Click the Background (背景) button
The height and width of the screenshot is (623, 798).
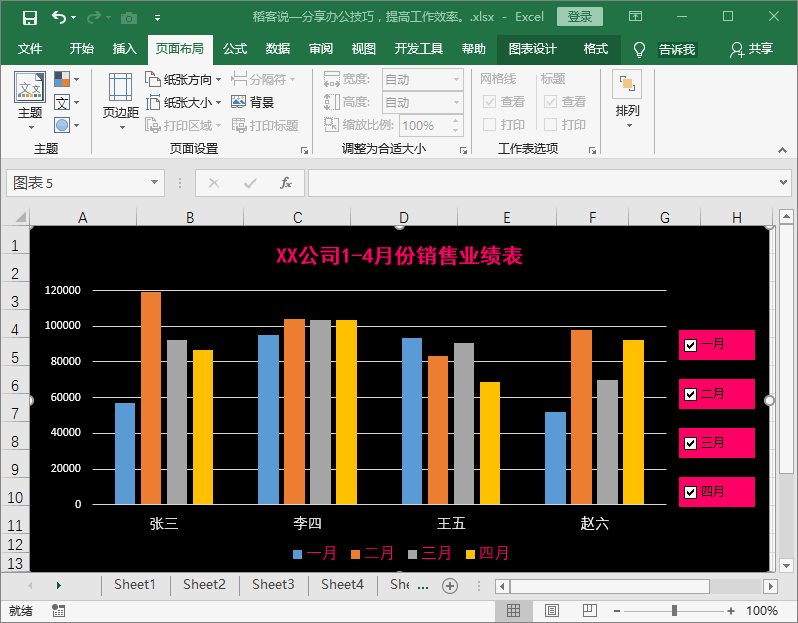coord(252,102)
